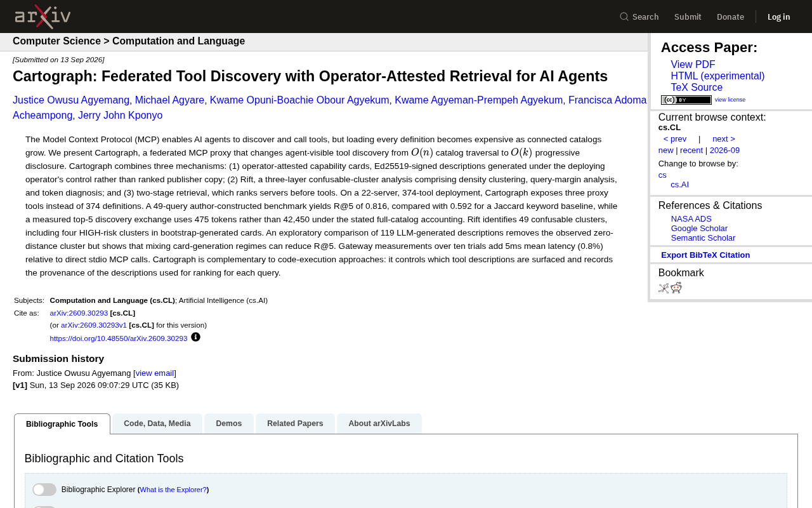The height and width of the screenshot is (508, 812).
Task: Open the TeX Source link
Action: (x=697, y=88)
